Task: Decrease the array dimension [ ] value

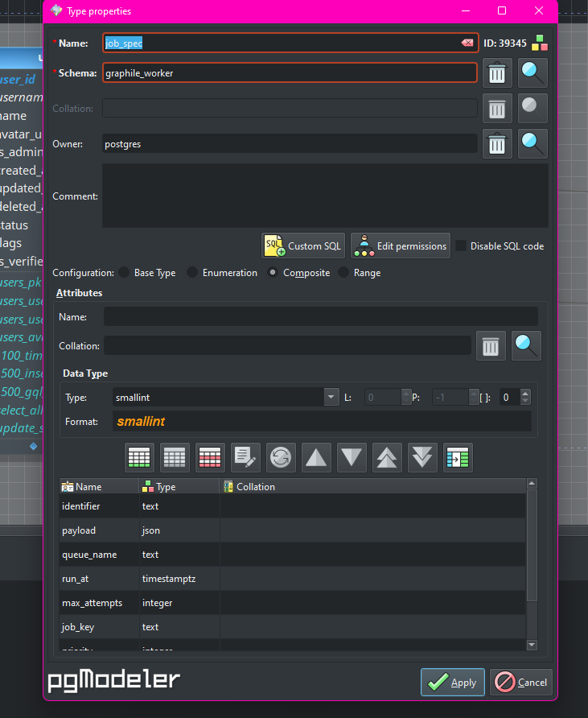Action: click(x=525, y=401)
